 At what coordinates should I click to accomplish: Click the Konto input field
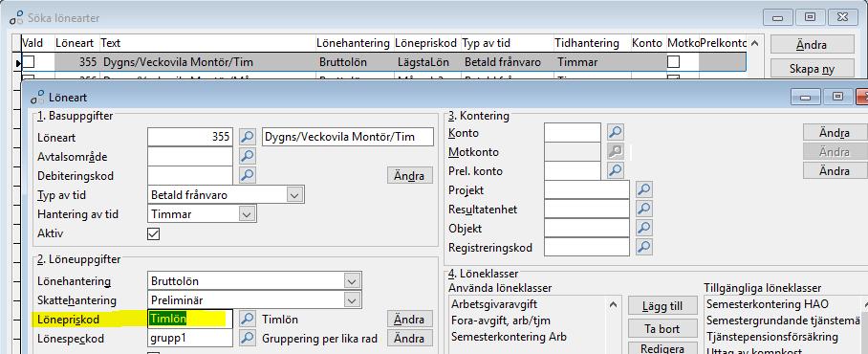point(573,132)
